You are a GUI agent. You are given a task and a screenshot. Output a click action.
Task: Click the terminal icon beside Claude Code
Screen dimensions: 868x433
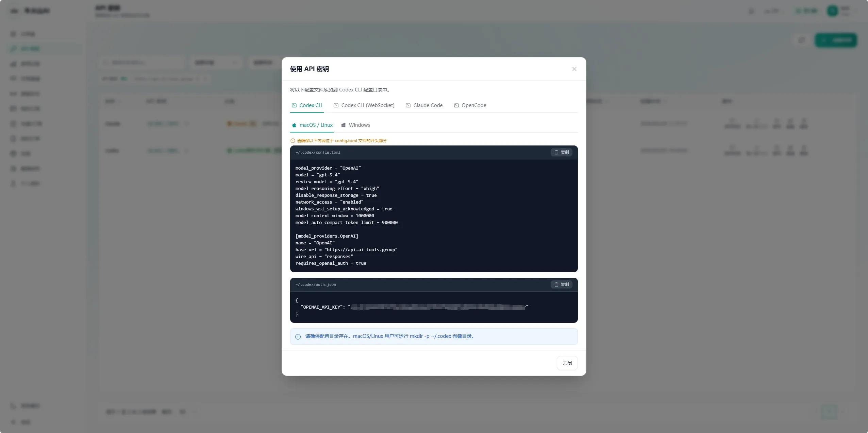pos(408,105)
